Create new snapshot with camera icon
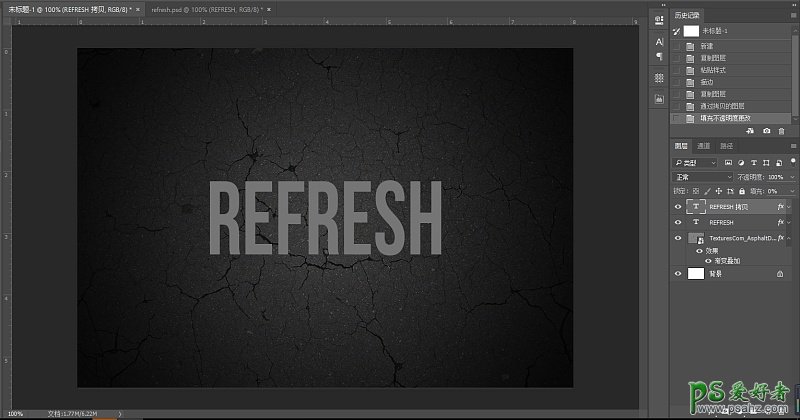 766,131
